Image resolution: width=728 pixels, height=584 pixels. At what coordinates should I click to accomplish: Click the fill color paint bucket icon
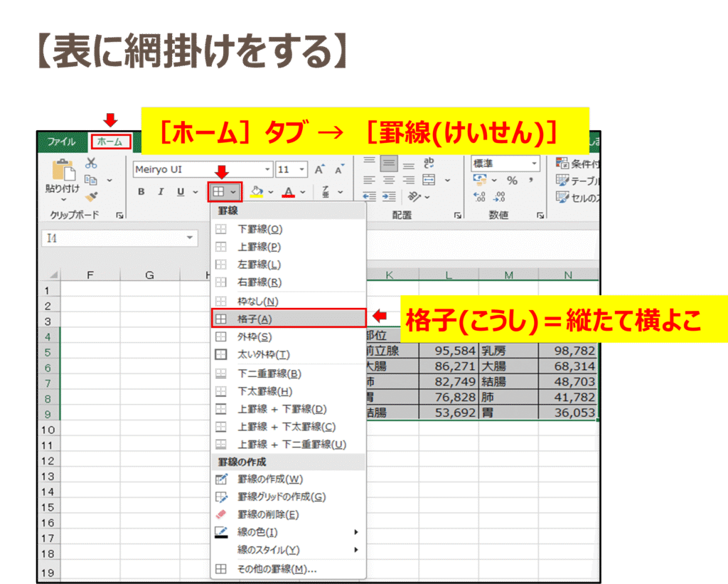(257, 192)
